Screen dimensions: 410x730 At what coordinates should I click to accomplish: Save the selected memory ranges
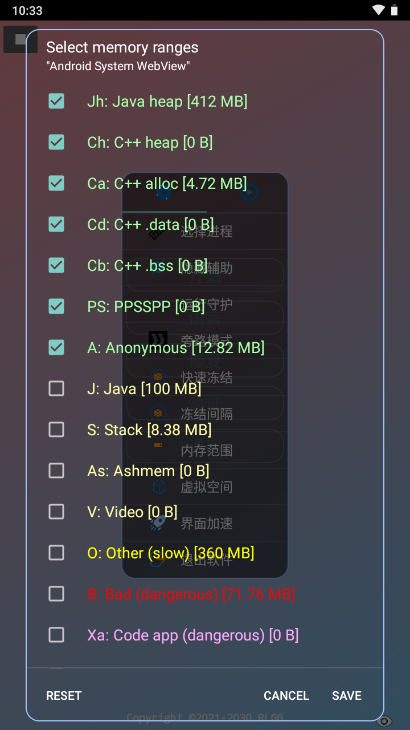coord(347,695)
